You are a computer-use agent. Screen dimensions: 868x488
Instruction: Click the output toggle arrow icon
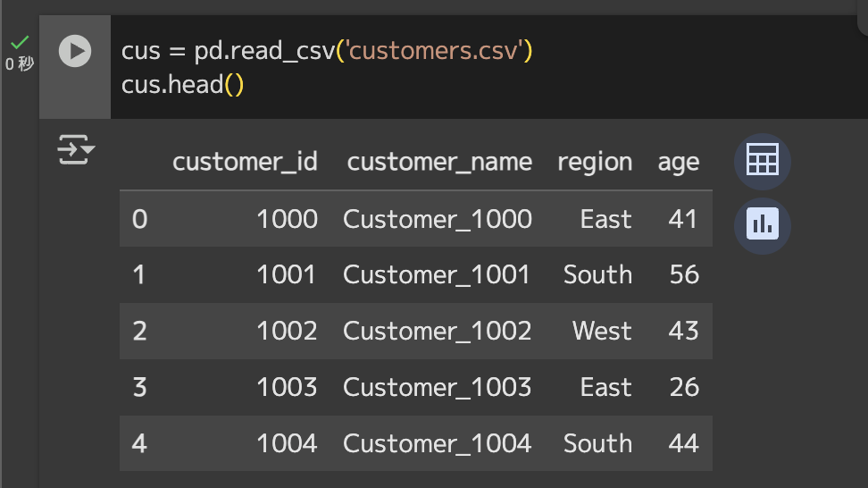click(x=76, y=149)
